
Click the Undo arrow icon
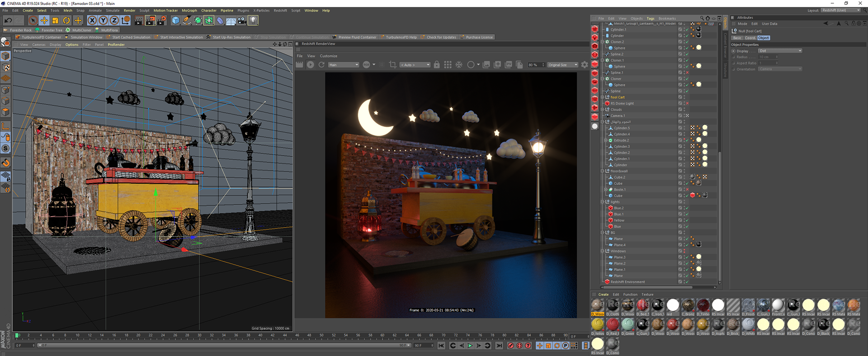[x=8, y=20]
